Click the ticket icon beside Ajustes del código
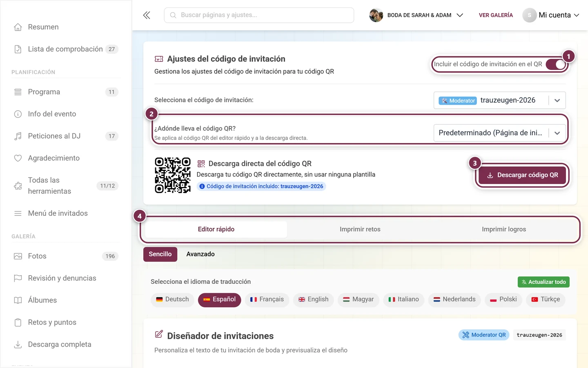The width and height of the screenshot is (588, 368). (159, 59)
